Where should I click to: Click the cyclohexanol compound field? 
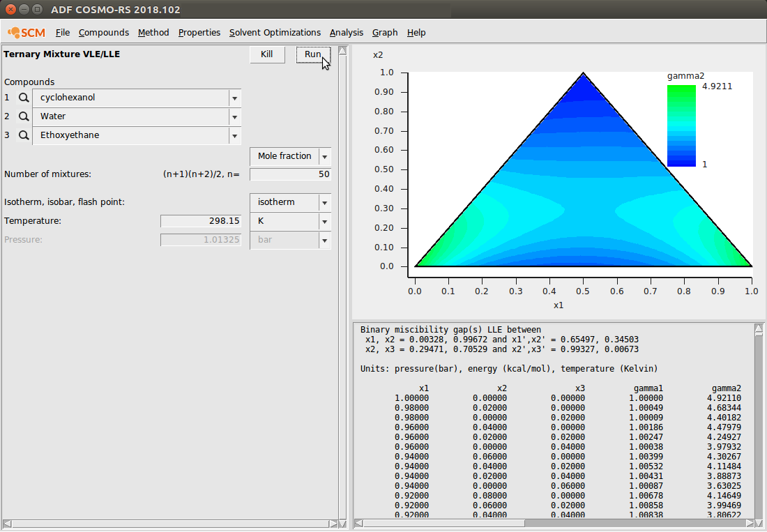point(130,98)
